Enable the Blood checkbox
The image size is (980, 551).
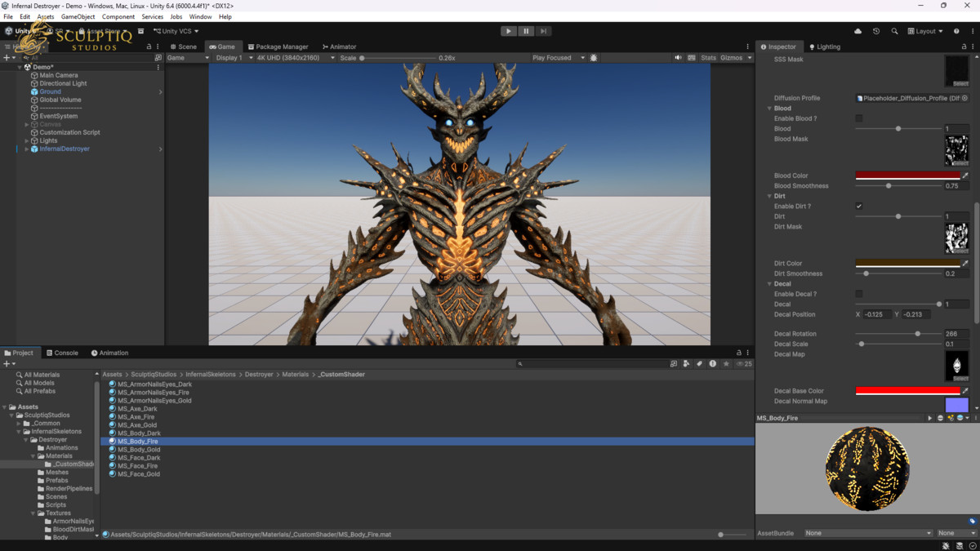pyautogui.click(x=858, y=118)
